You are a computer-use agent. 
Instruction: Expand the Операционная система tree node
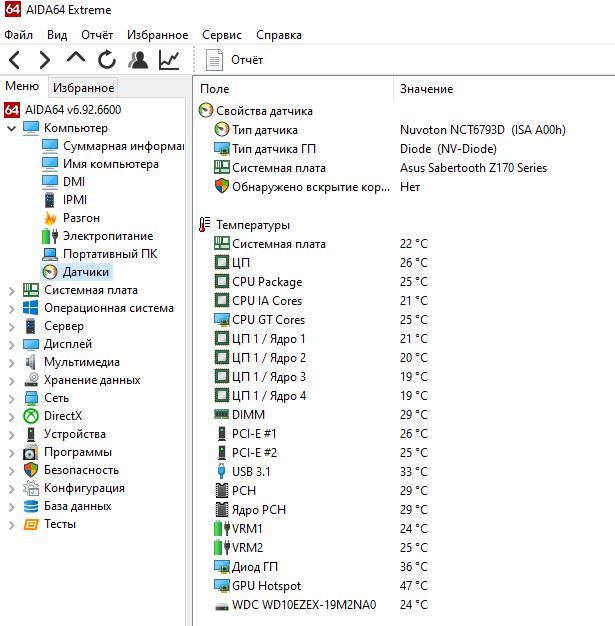pyautogui.click(x=12, y=309)
